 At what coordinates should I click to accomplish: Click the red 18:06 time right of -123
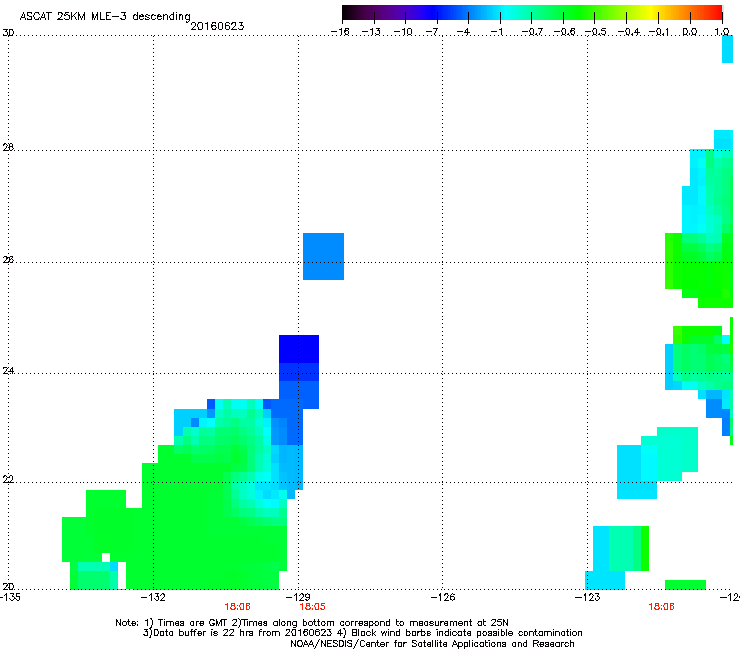click(x=661, y=607)
